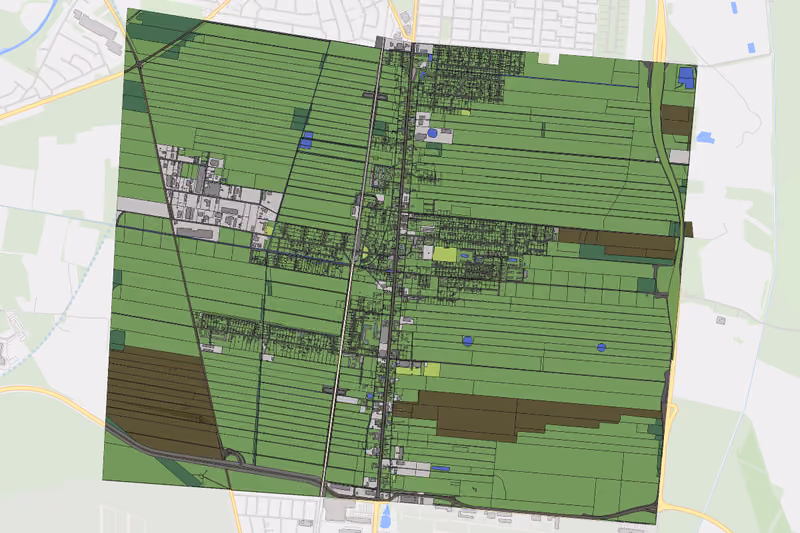
Task: Select the small gray parcel on the eastern edge
Action: click(x=679, y=157)
